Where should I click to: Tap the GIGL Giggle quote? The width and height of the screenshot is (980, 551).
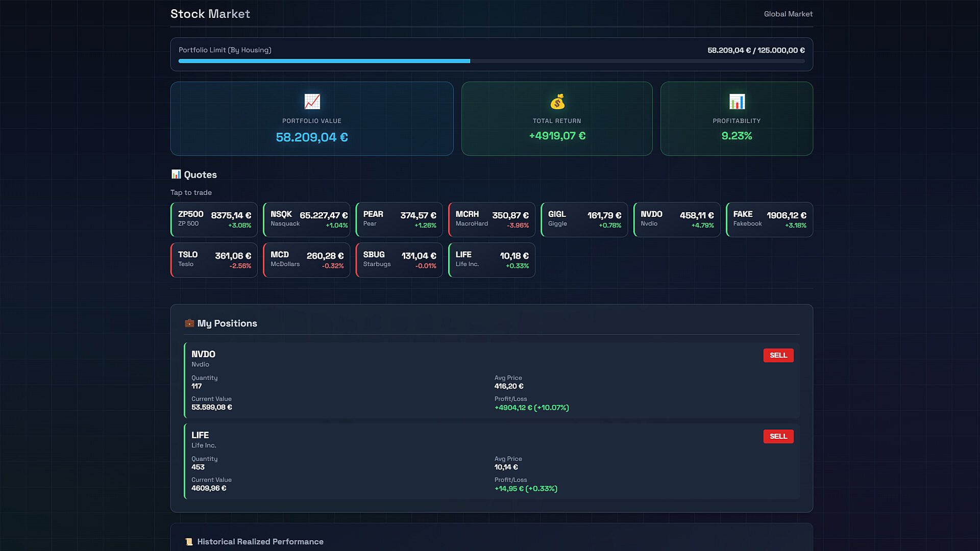click(584, 219)
